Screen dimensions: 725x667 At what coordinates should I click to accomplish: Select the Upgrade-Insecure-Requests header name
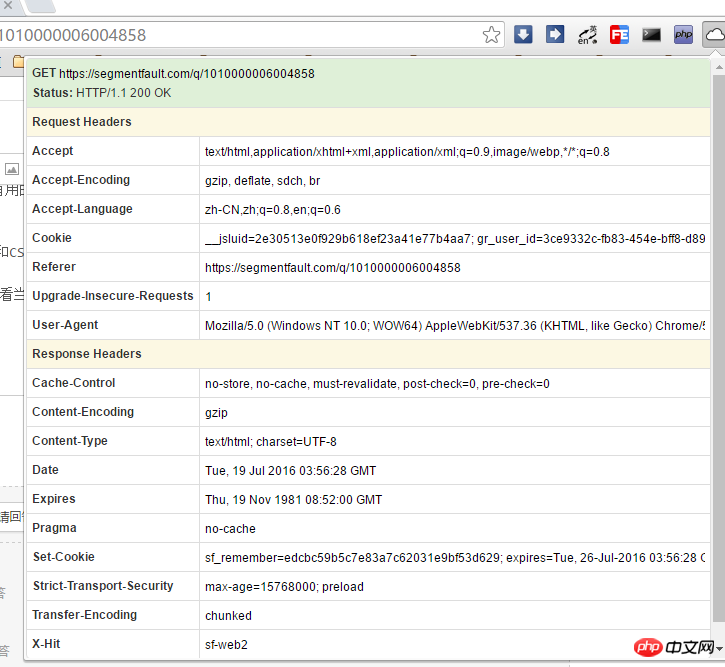pos(113,296)
